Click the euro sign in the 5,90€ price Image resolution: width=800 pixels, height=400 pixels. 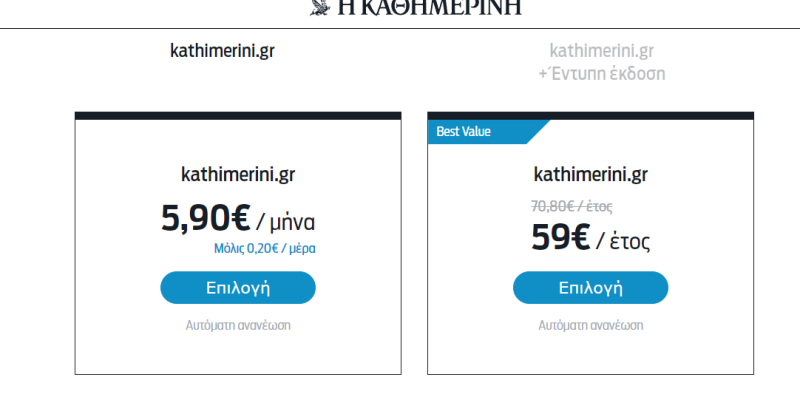click(x=237, y=217)
